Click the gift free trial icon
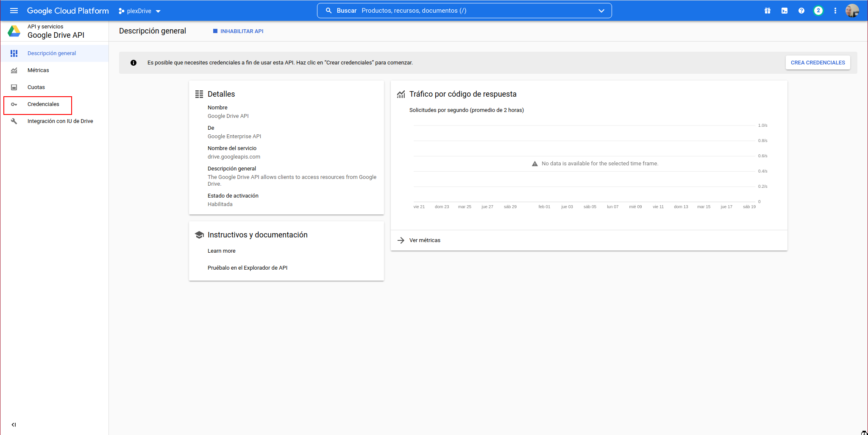Viewport: 868px width, 435px height. tap(767, 11)
